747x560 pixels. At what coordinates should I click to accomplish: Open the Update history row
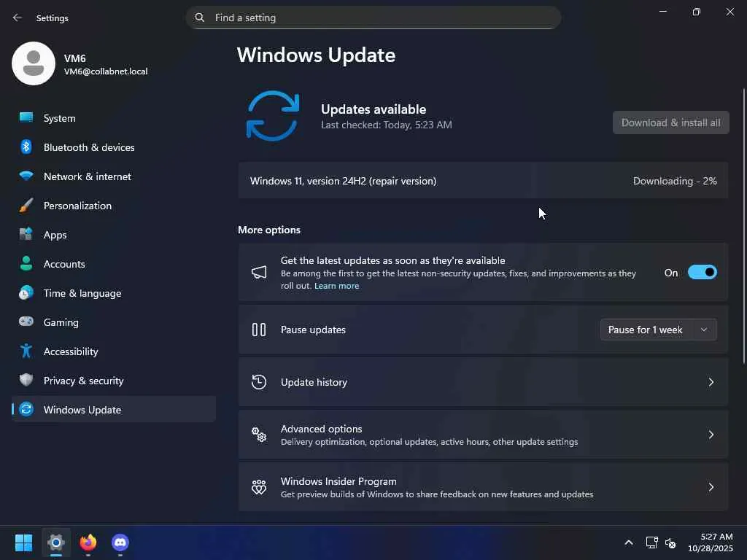point(483,382)
